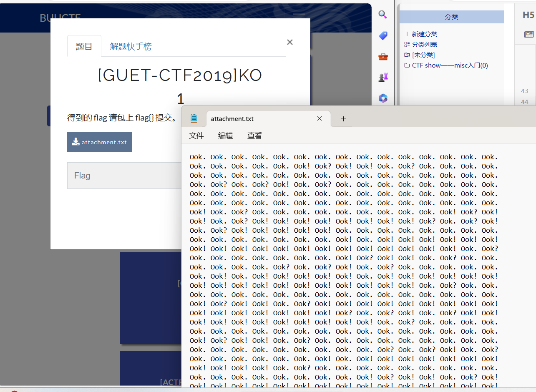Click line number 44 in the right editor

coord(524,102)
